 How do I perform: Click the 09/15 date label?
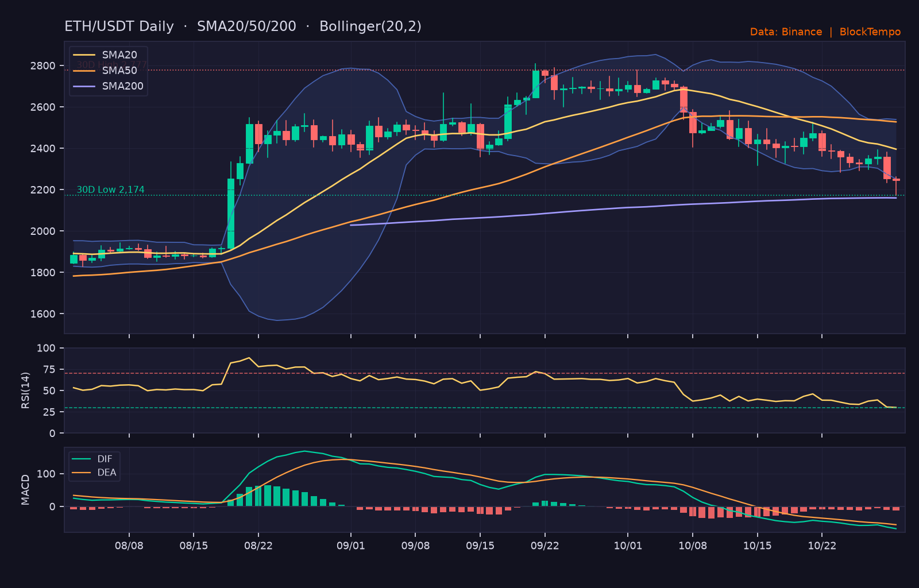pyautogui.click(x=480, y=546)
